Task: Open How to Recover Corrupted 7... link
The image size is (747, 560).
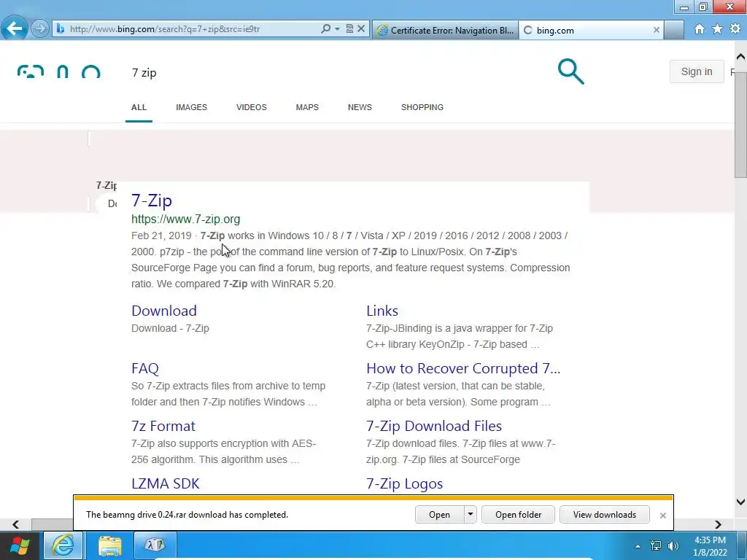Action: coord(463,368)
